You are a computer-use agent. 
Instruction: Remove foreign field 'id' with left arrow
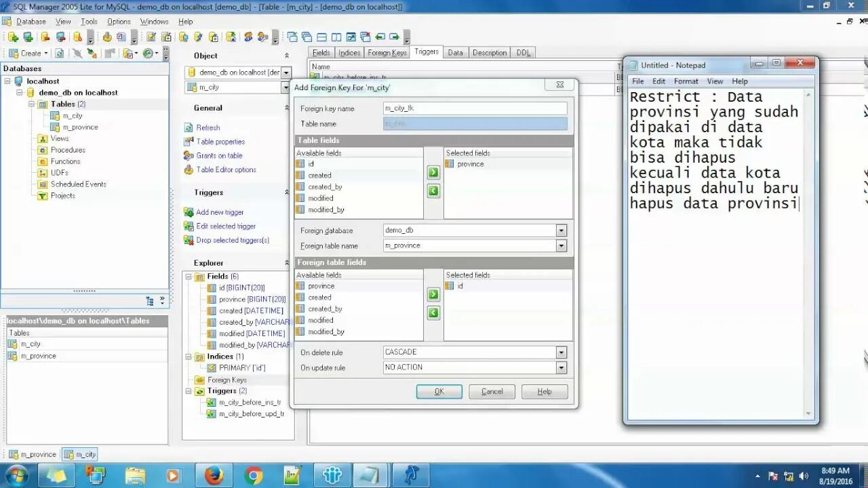coord(433,313)
